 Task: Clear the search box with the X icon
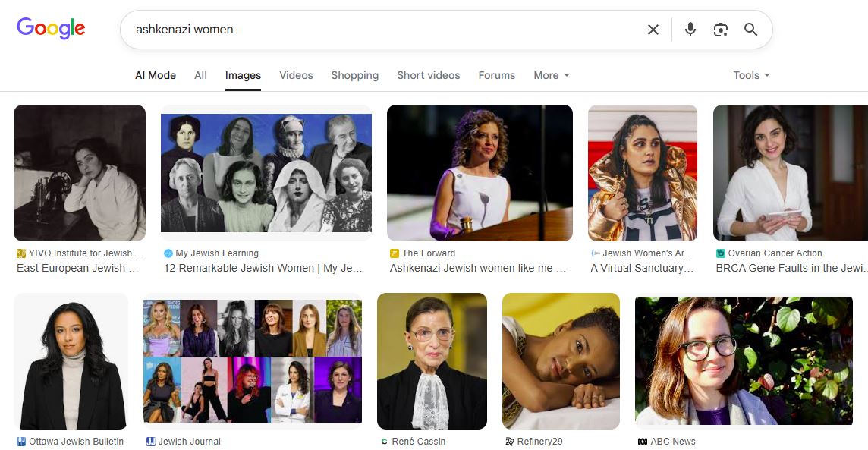pos(653,30)
